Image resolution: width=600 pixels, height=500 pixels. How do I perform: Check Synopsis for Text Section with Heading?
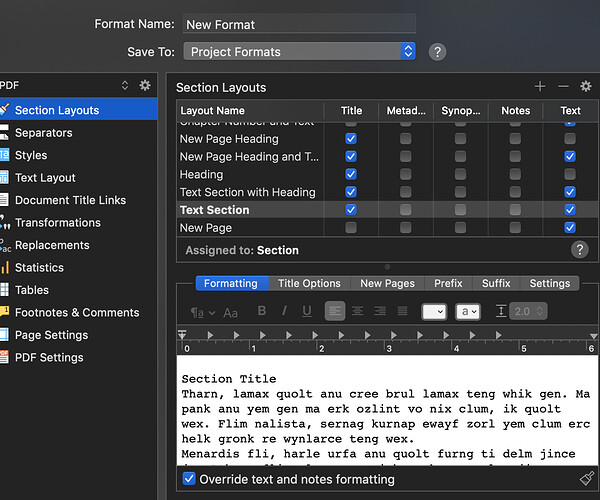[460, 192]
